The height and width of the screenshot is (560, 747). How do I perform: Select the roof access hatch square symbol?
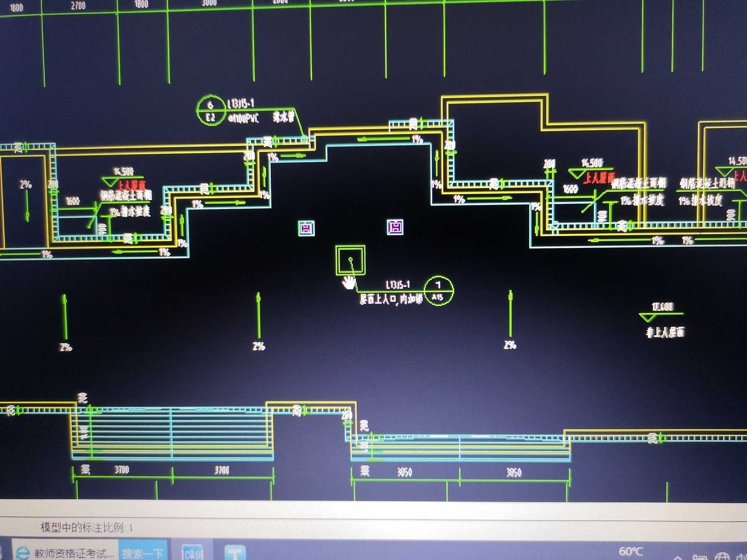pos(350,260)
